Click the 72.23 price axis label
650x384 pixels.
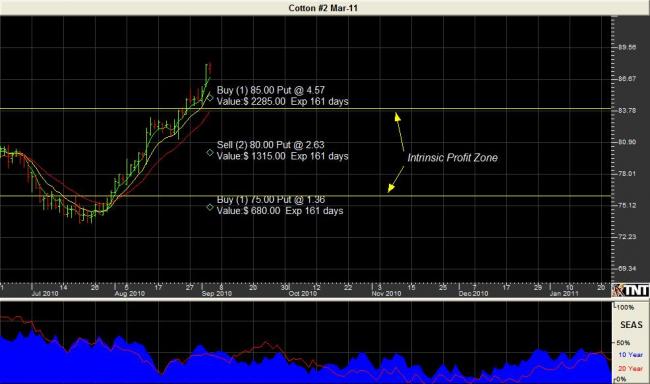click(627, 237)
